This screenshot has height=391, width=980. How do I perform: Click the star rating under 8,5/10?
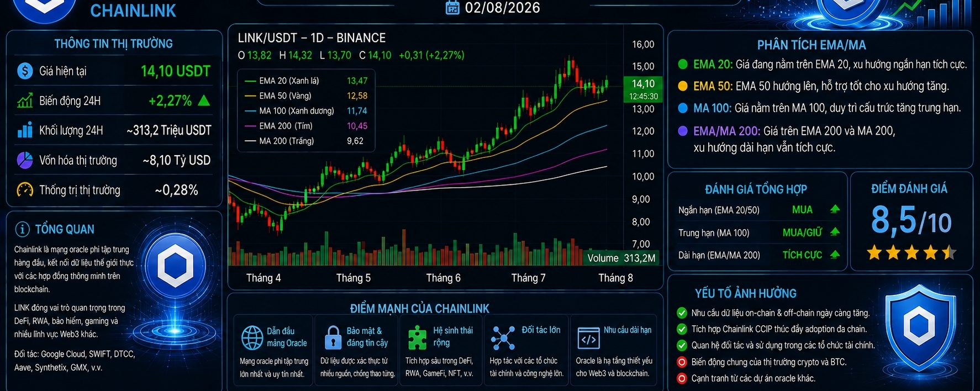pyautogui.click(x=911, y=253)
